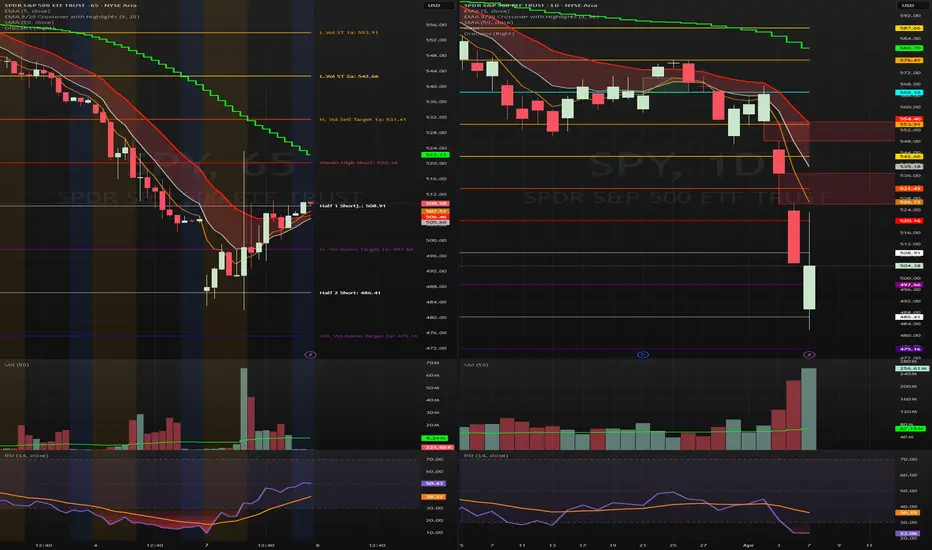The height and width of the screenshot is (550, 932).
Task: Click Apr date label on right time axis
Action: click(748, 545)
